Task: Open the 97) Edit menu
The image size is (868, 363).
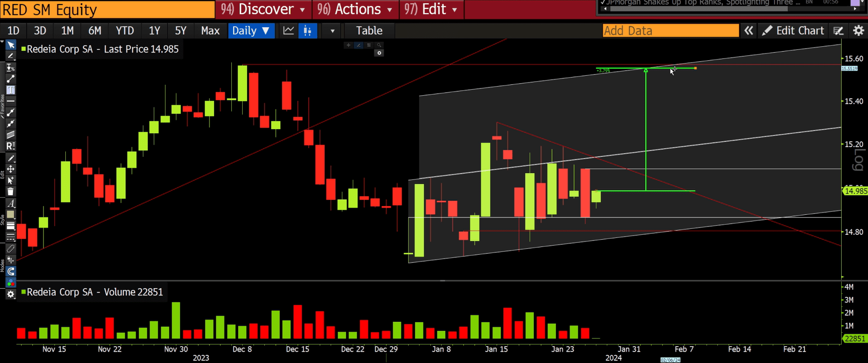Action: (431, 9)
